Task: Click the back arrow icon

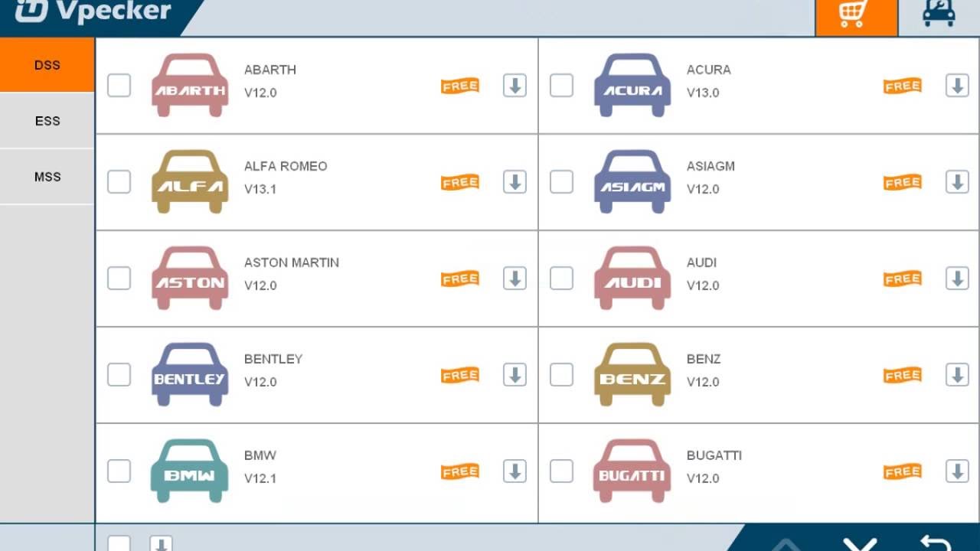Action: click(x=936, y=543)
